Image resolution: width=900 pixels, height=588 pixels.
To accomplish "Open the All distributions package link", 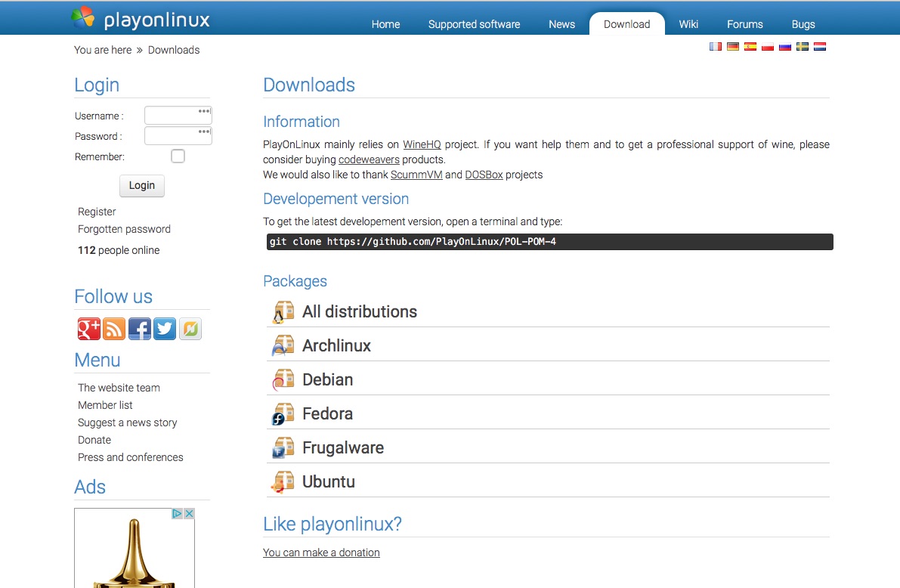I will coord(360,312).
